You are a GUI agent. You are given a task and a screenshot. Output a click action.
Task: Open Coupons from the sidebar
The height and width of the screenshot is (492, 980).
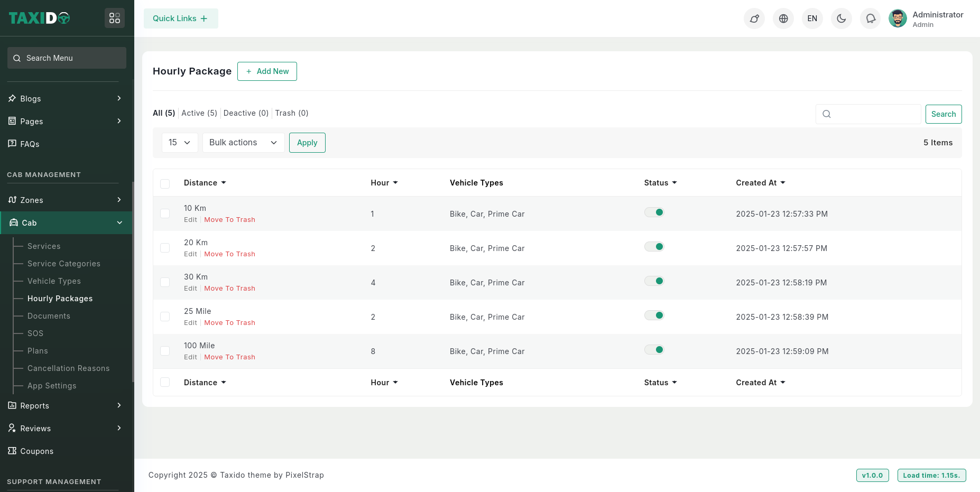click(36, 451)
